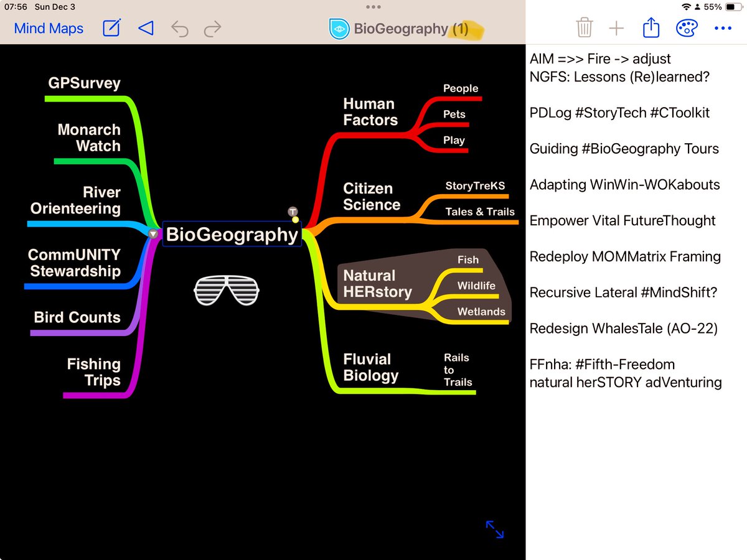Viewport: 747px width, 560px height.
Task: Select the Wetlands sub-node
Action: tap(481, 312)
